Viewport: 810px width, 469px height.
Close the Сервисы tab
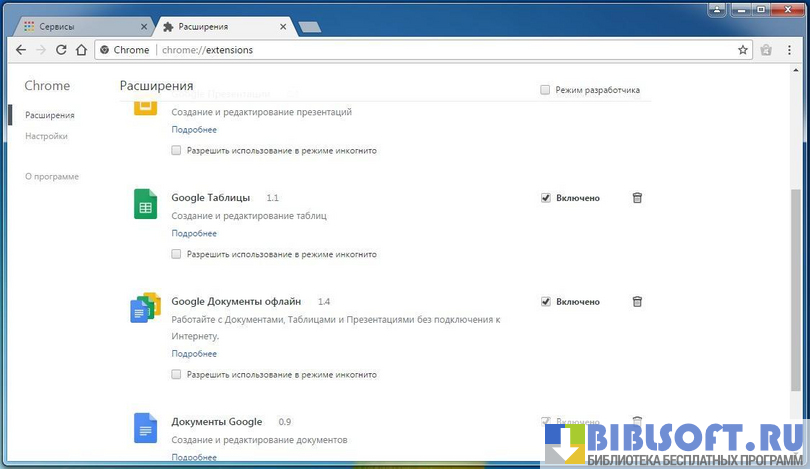pos(144,26)
